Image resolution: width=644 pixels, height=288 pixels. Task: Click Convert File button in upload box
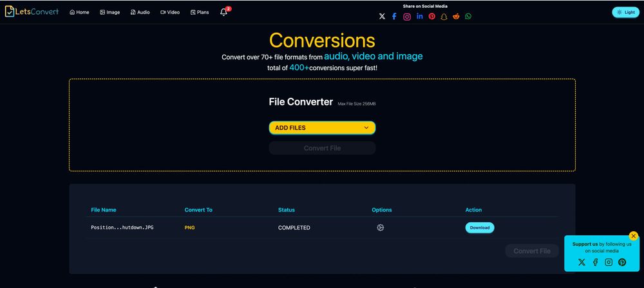(x=322, y=148)
